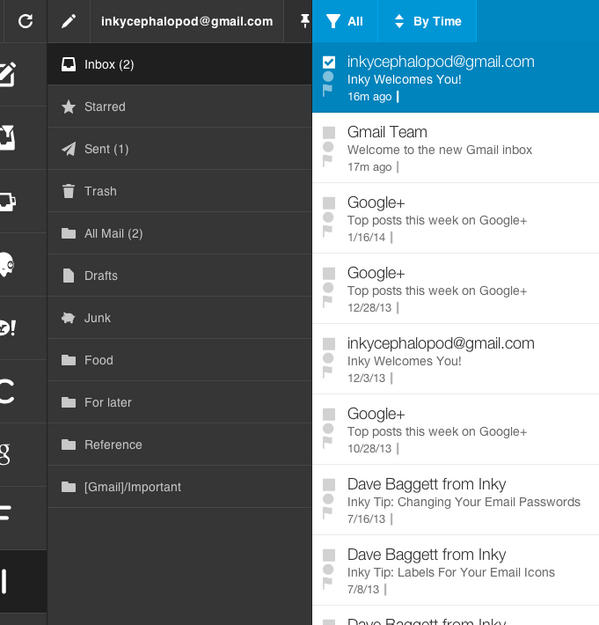Refresh mail with the circular arrow icon
The width and height of the screenshot is (599, 625).
pos(26,21)
